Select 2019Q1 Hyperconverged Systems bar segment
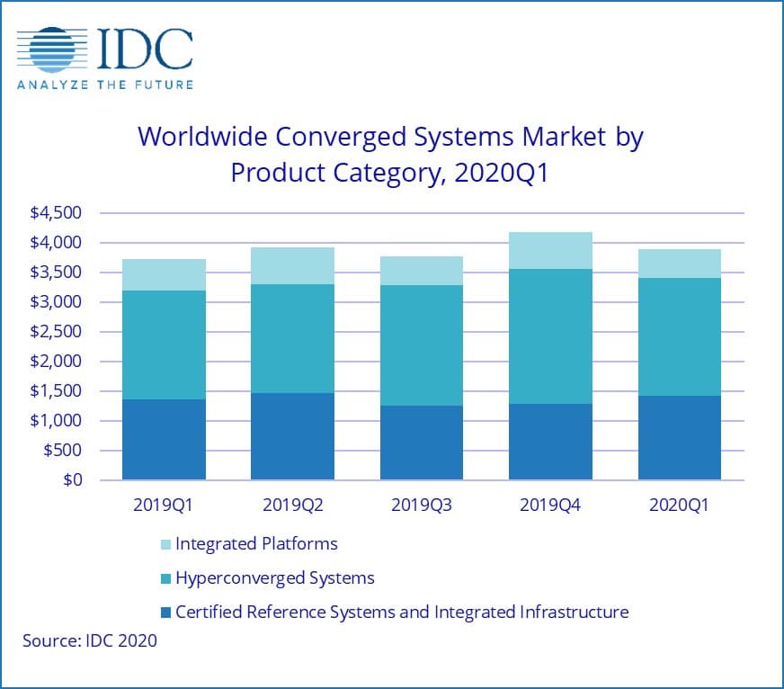The image size is (784, 689). 164,345
